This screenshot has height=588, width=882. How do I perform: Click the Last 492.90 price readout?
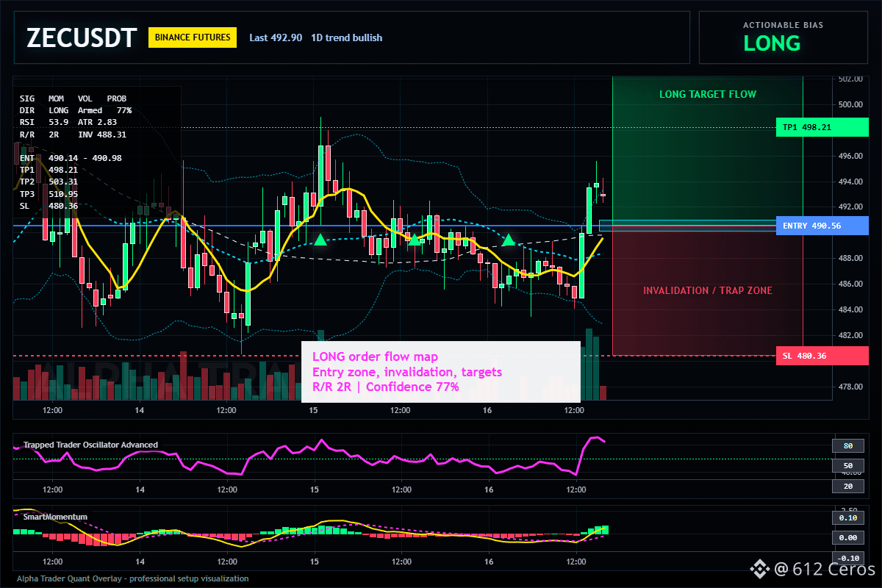tap(276, 37)
